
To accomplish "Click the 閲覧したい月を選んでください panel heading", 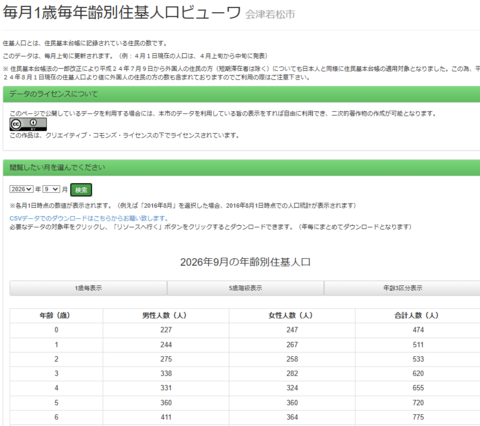I will click(57, 167).
